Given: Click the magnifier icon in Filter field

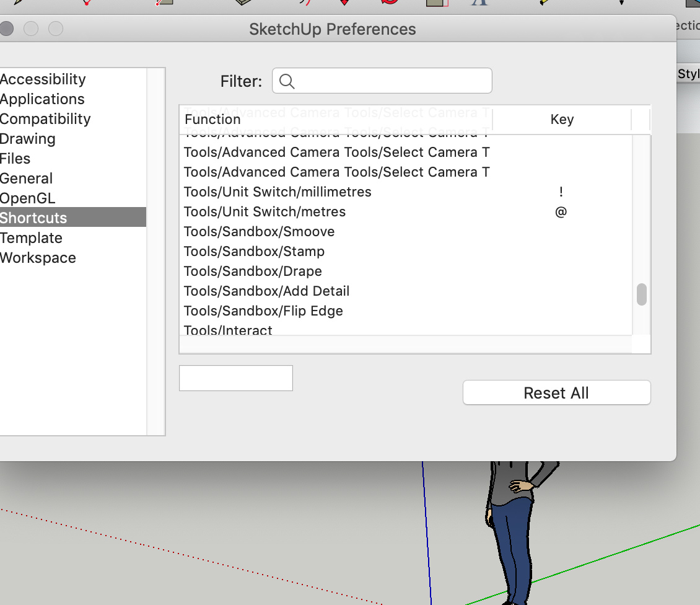Looking at the screenshot, I should (287, 81).
